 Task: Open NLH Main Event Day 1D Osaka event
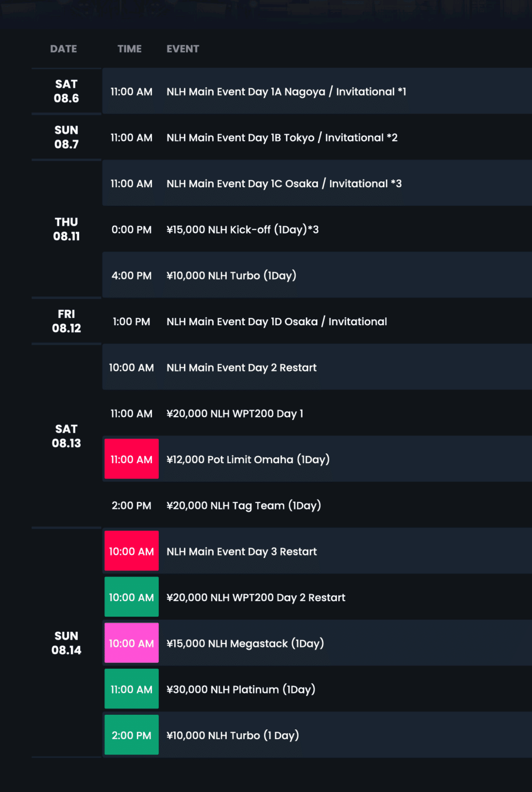277,322
